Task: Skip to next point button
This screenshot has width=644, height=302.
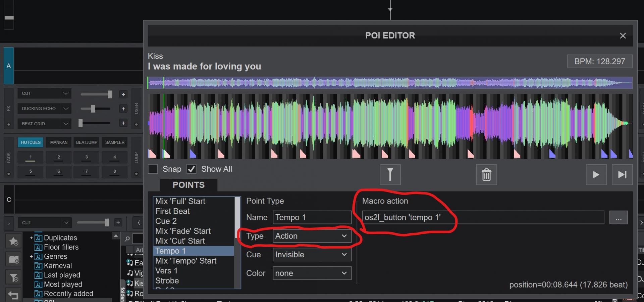Action: pos(622,174)
